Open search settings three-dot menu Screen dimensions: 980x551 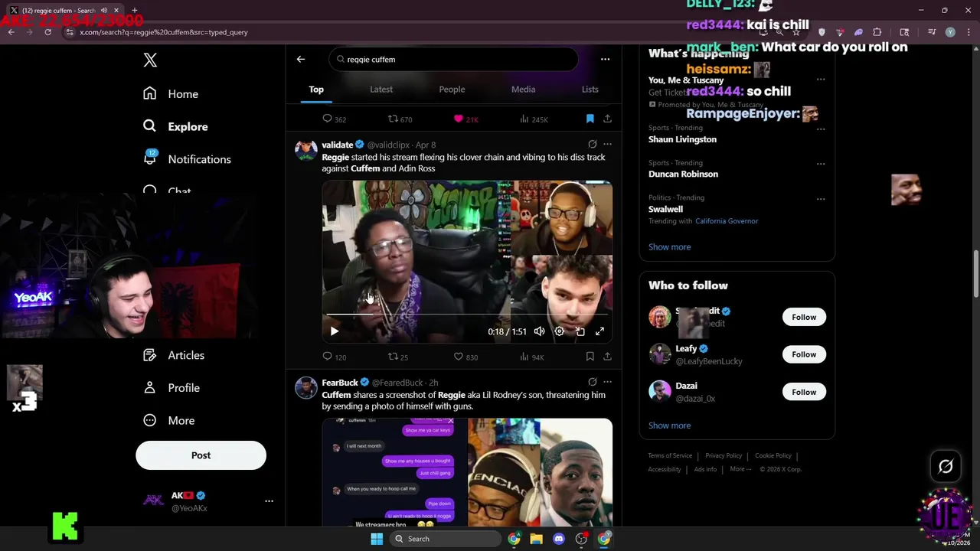(x=605, y=59)
